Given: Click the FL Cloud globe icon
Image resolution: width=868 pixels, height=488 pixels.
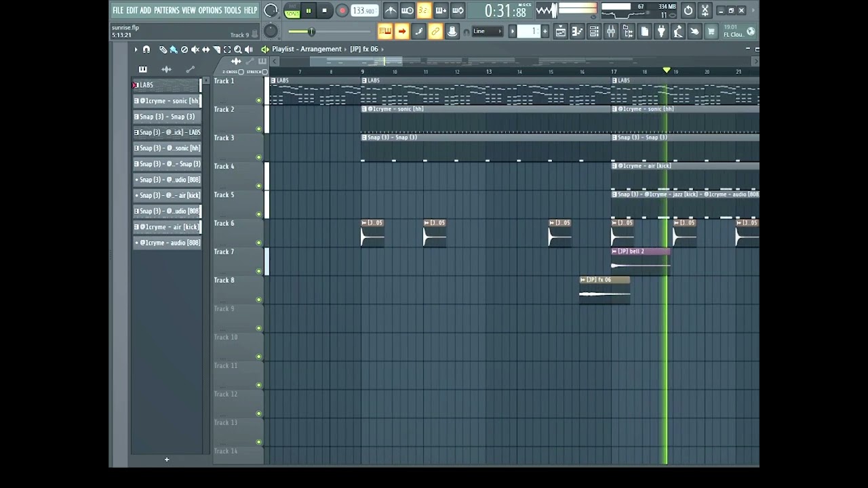Looking at the screenshot, I should 751,31.
